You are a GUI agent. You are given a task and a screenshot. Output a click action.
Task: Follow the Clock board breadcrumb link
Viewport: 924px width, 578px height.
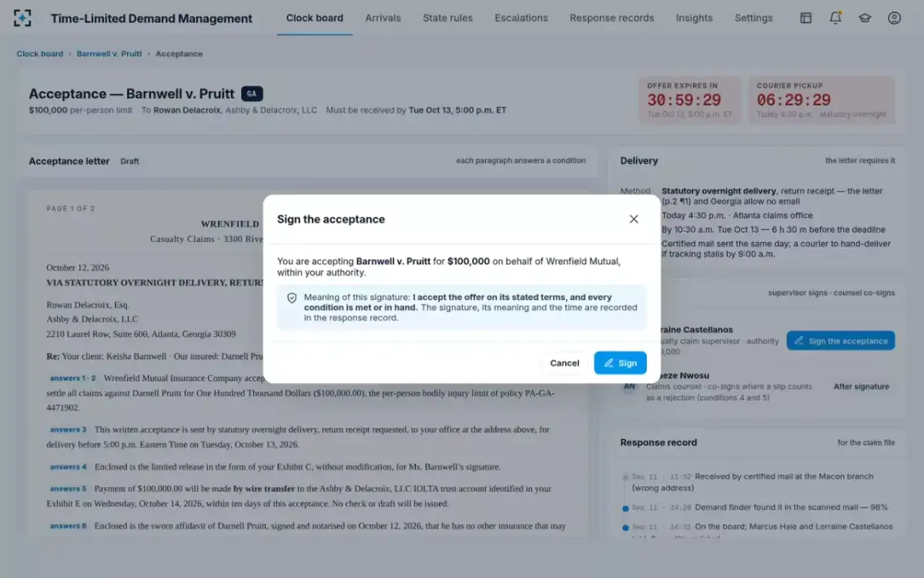(x=40, y=54)
